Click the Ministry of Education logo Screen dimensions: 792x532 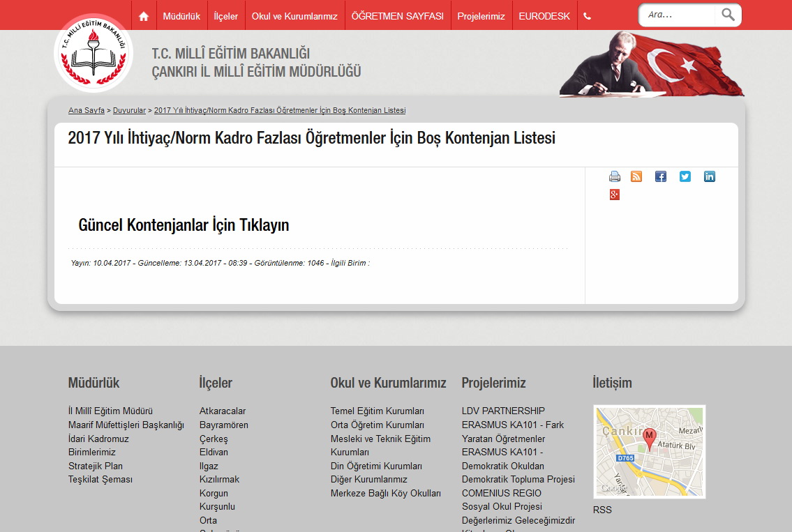tap(94, 54)
